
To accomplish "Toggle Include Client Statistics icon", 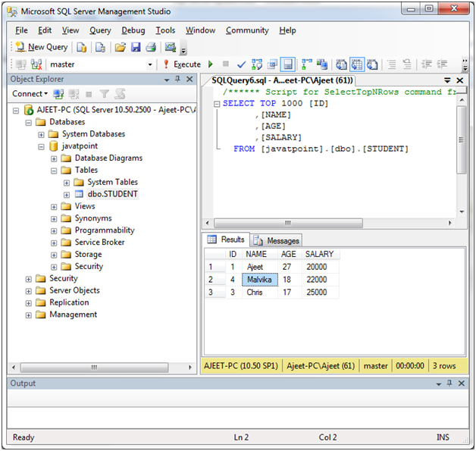I will (322, 64).
